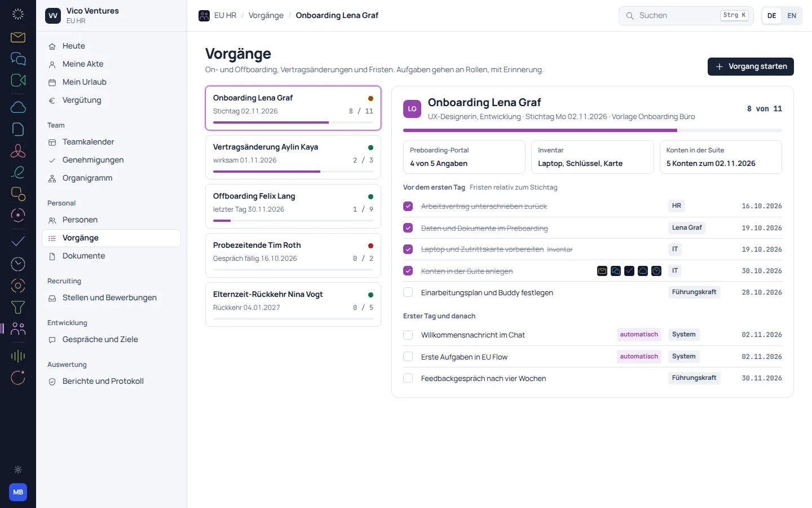812x508 pixels.
Task: Open the clock app in the left rail
Action: tap(18, 264)
